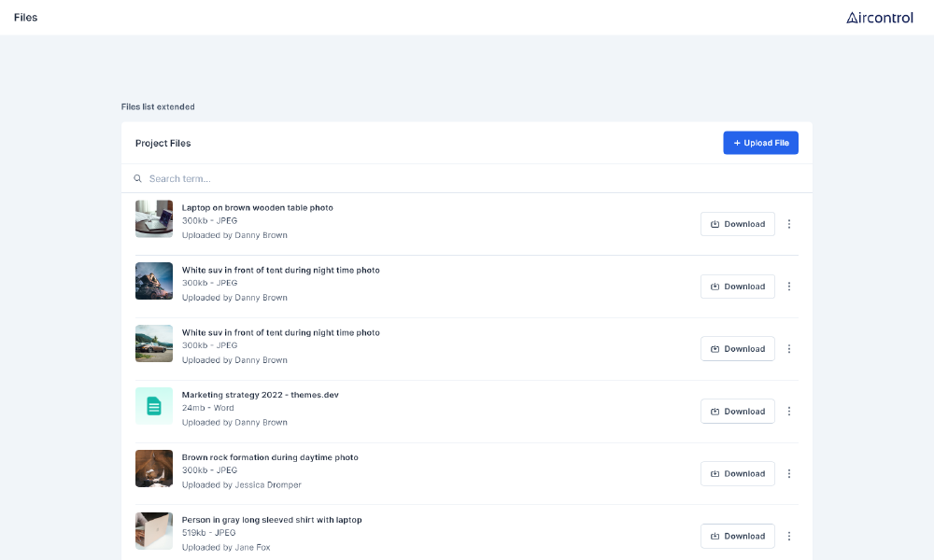Expand options for Brown rock formation photo

(789, 474)
